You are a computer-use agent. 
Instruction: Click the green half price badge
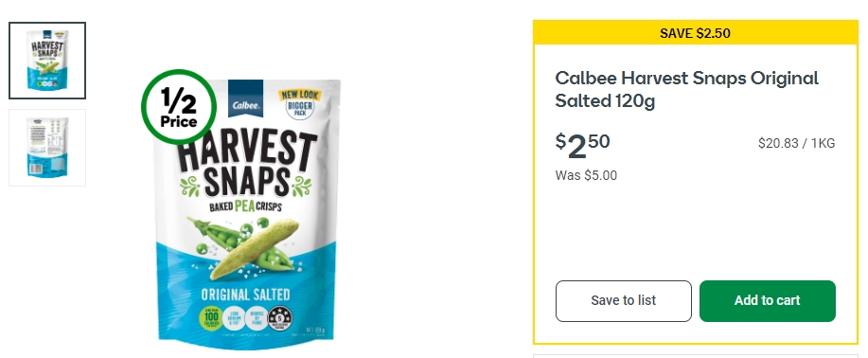179,107
